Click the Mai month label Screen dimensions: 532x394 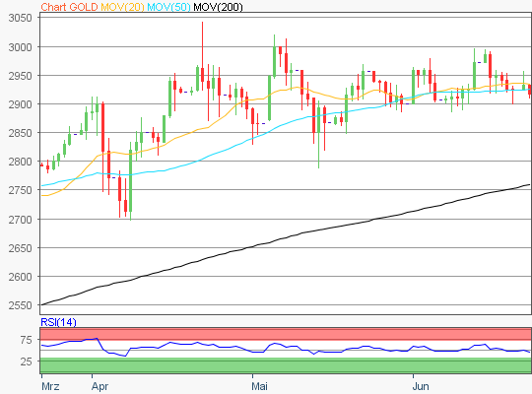259,386
